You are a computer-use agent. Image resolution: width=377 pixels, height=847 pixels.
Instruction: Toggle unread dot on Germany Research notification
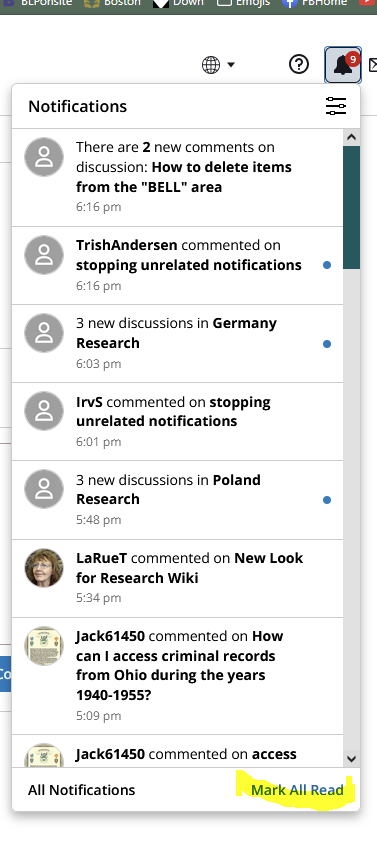[x=327, y=344]
